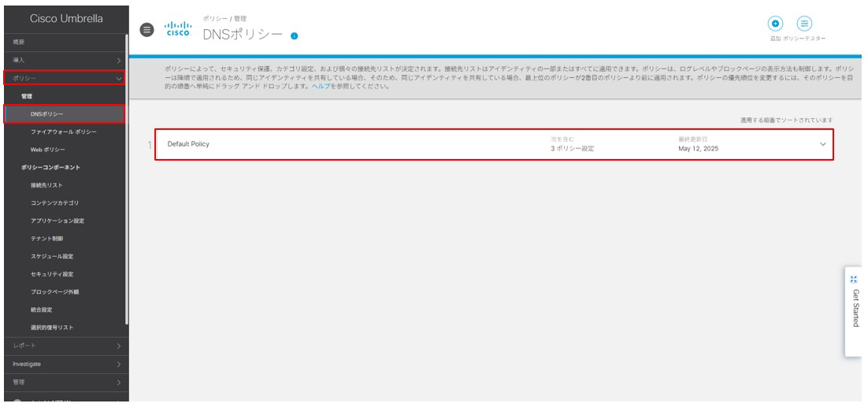Click the info icon beside DNSポリシー title

tap(294, 36)
